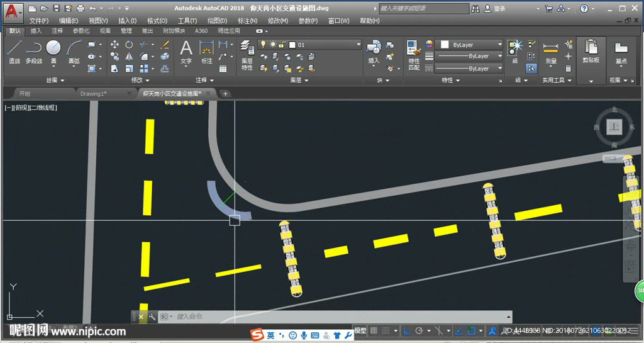Toggle snap mode in status bar
Image resolution: width=644 pixels, height=343 pixels.
(386, 330)
